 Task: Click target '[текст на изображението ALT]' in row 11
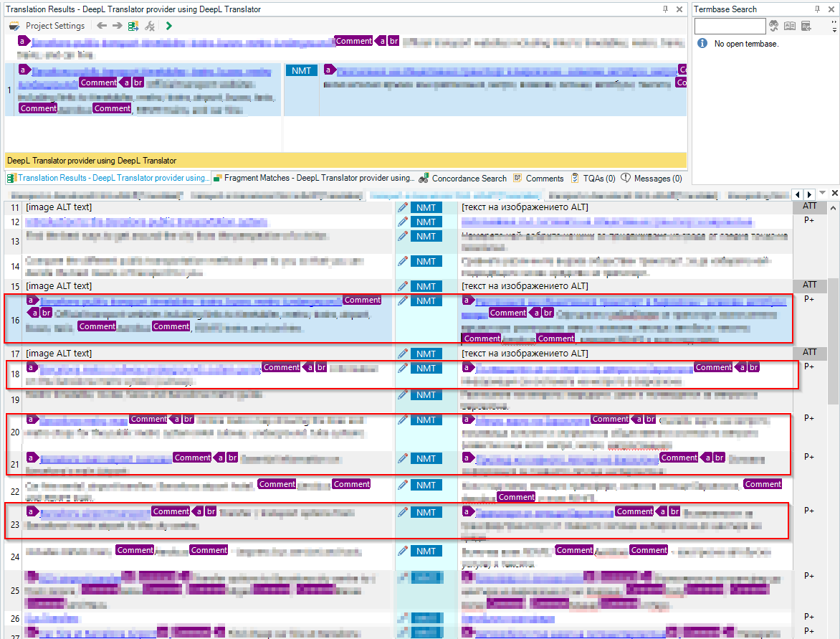525,207
